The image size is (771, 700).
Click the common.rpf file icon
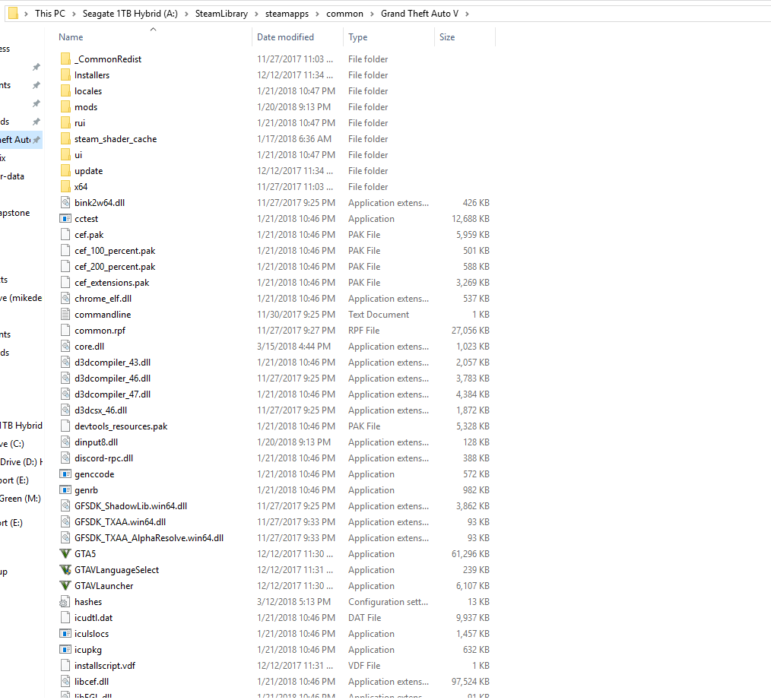click(65, 331)
